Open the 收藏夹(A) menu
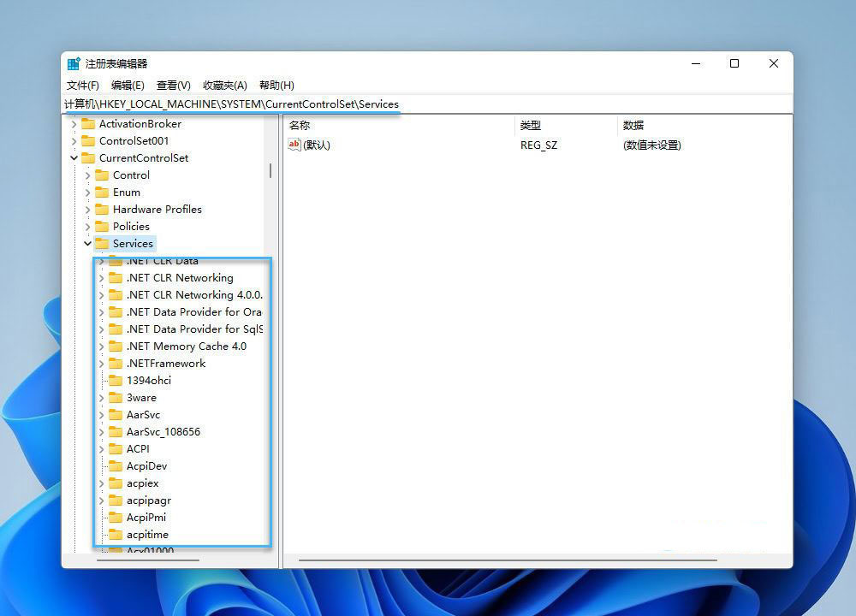The height and width of the screenshot is (616, 856). (224, 86)
